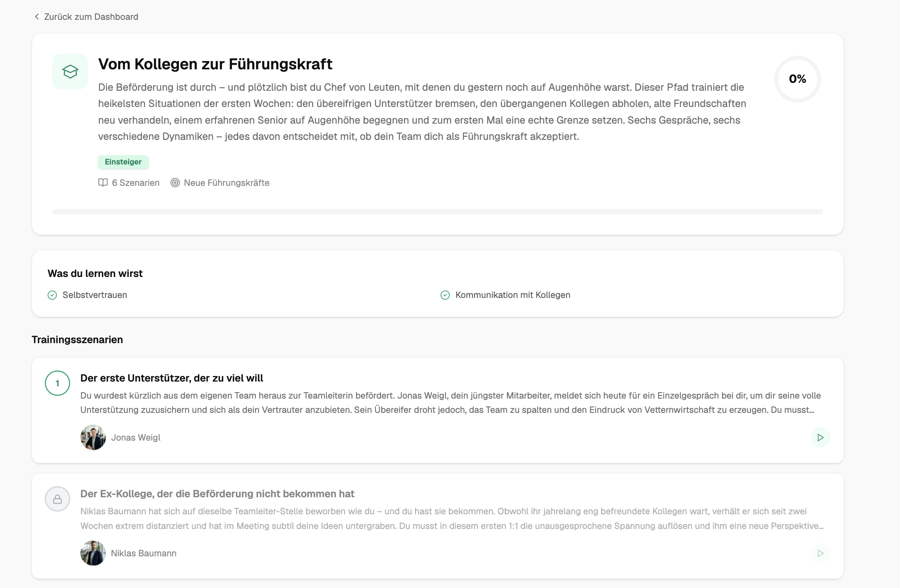Viewport: 900px width, 588px height.
Task: Click the graduation cap course icon
Action: pyautogui.click(x=70, y=72)
